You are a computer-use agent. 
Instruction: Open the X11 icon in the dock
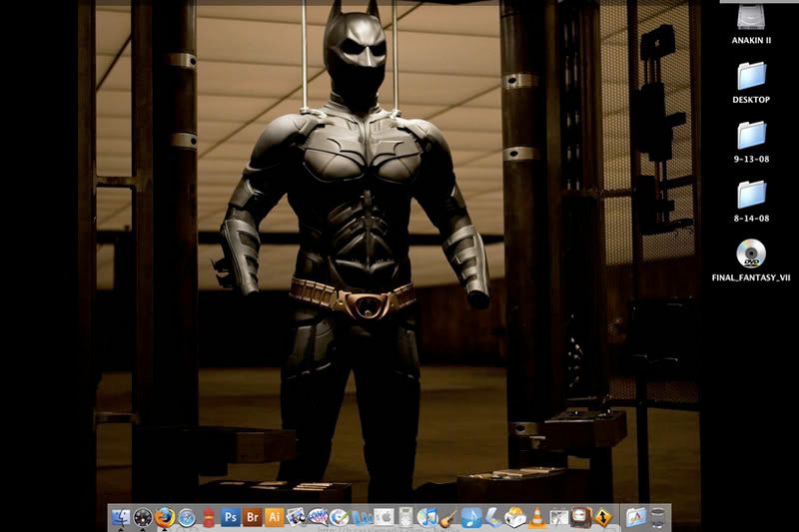(558, 517)
